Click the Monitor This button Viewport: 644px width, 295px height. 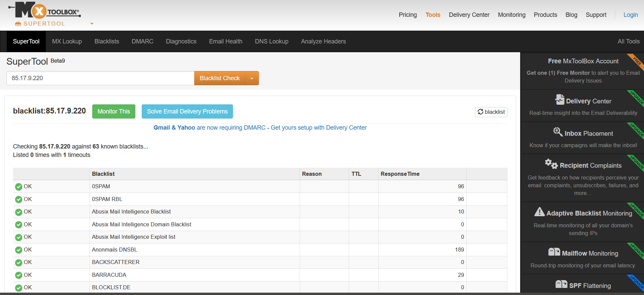(x=114, y=111)
